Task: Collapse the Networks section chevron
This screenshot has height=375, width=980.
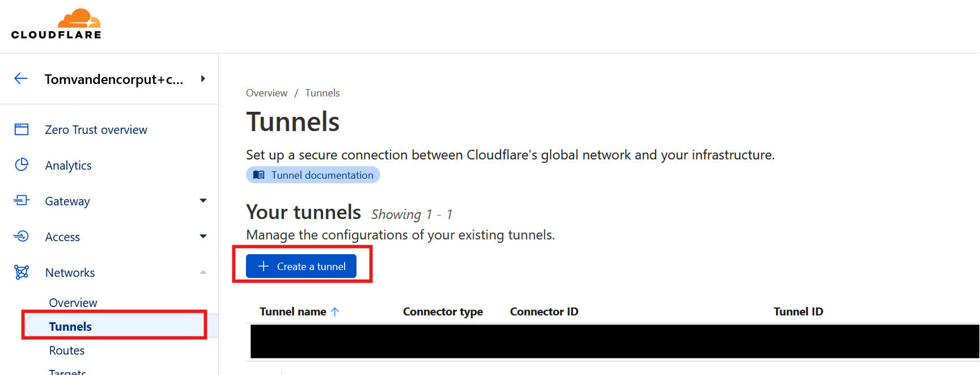Action: [203, 272]
